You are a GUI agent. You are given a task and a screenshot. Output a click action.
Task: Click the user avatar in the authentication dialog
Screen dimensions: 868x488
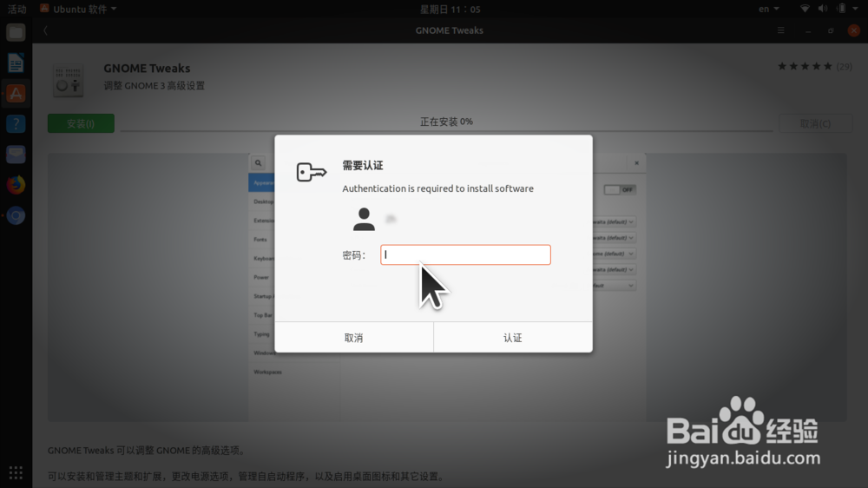[x=364, y=220]
